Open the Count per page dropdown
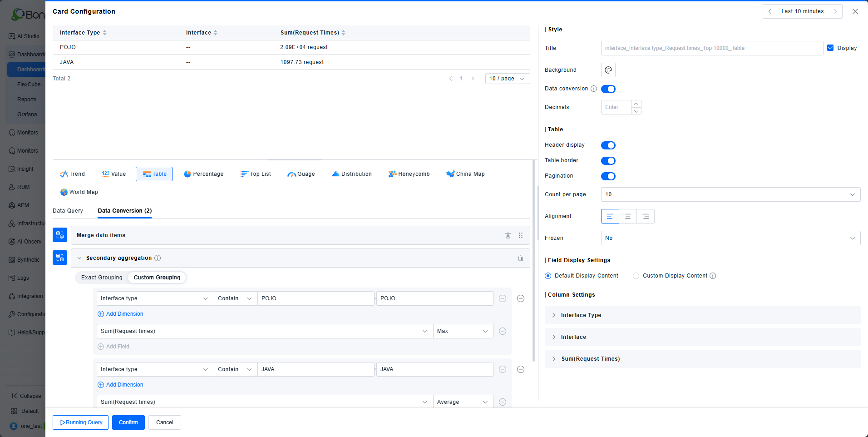 point(730,194)
